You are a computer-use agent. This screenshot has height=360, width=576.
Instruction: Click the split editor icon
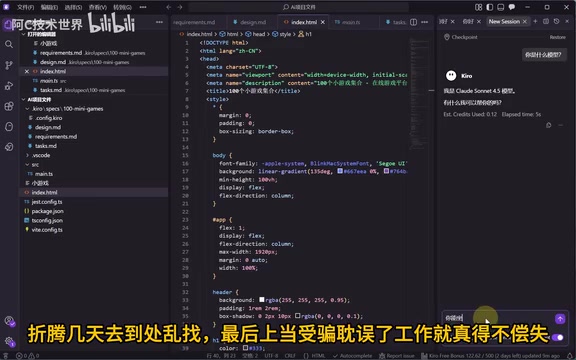[x=413, y=22]
